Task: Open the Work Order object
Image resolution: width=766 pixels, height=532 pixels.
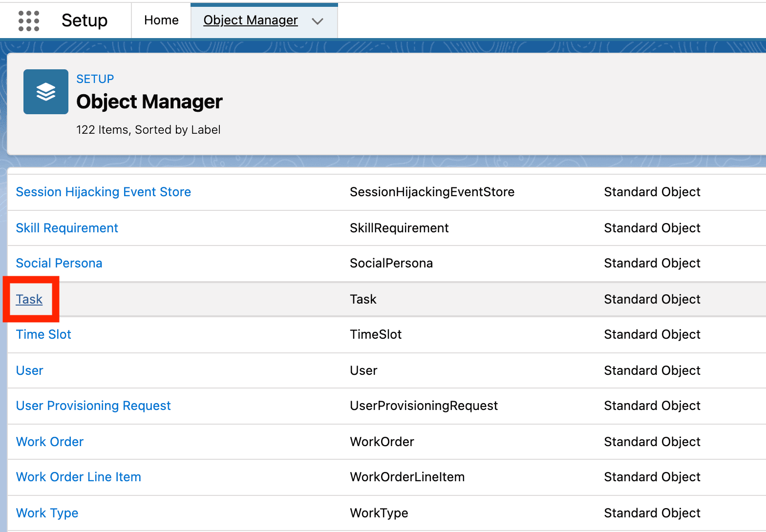Action: (x=50, y=442)
